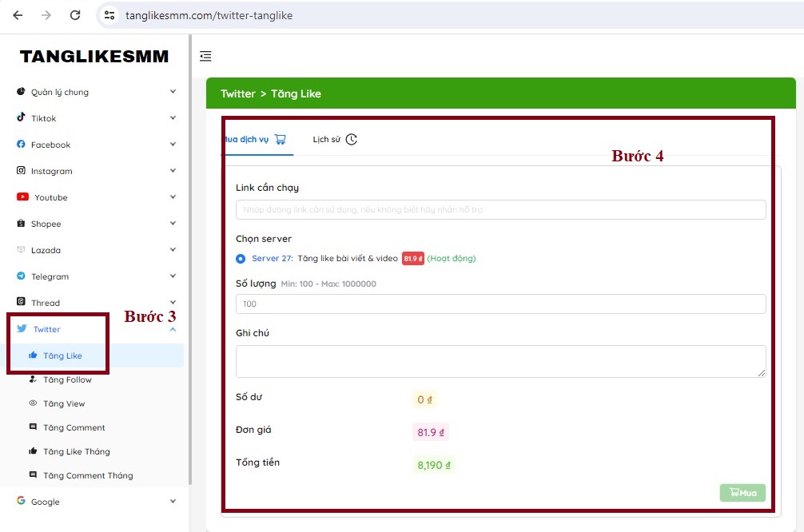Go back using the browser back arrow
Image resolution: width=804 pixels, height=532 pixels.
[18, 15]
